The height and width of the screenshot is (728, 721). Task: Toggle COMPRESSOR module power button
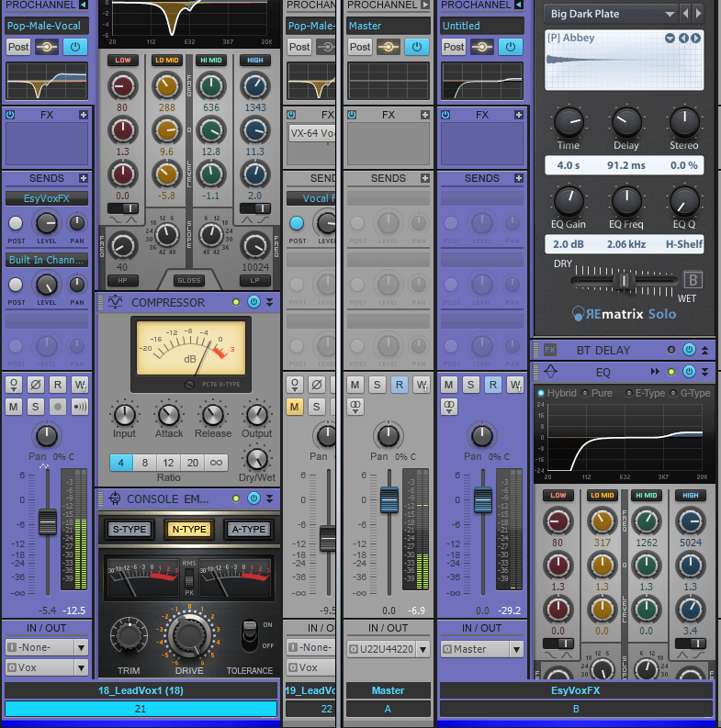click(253, 302)
